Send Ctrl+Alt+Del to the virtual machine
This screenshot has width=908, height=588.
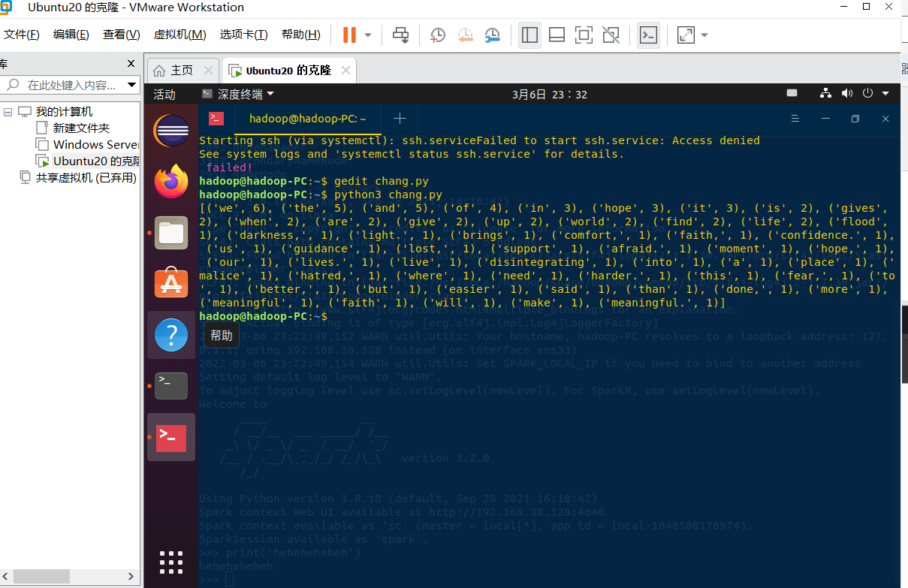(401, 35)
